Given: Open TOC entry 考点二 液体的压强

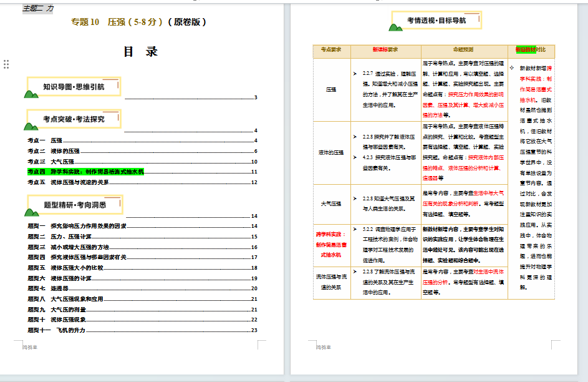Looking at the screenshot, I should click(142, 151).
